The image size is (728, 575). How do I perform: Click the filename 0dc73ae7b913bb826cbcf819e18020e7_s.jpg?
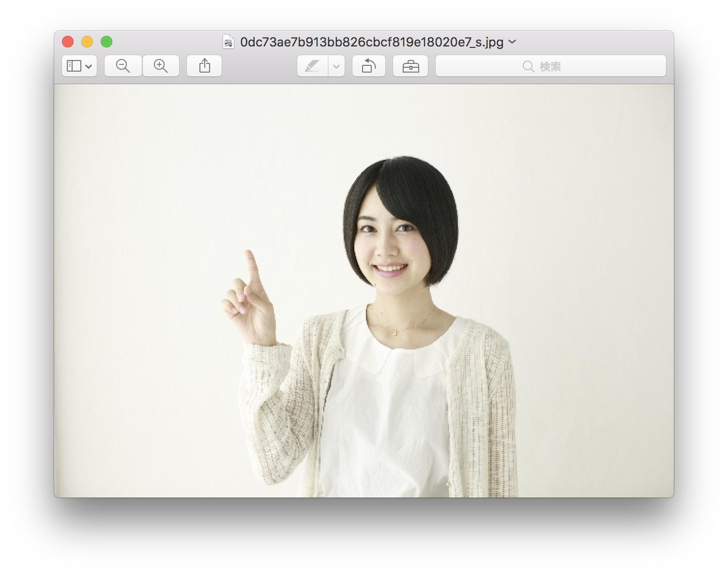372,42
